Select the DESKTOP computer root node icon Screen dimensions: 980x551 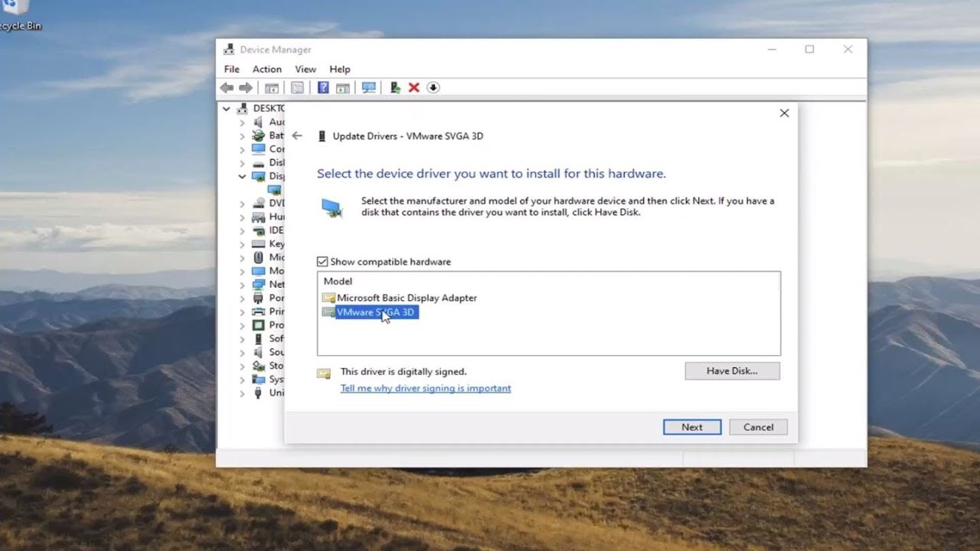tap(243, 109)
